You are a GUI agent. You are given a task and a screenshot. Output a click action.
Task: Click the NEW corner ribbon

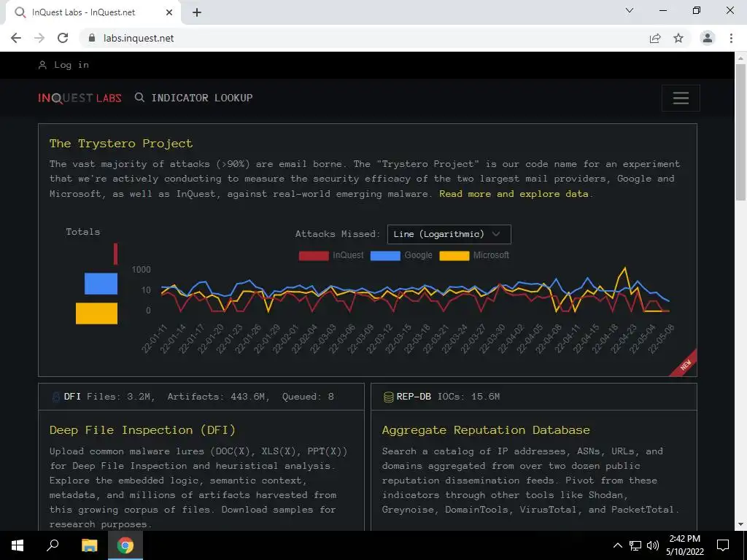(x=685, y=365)
